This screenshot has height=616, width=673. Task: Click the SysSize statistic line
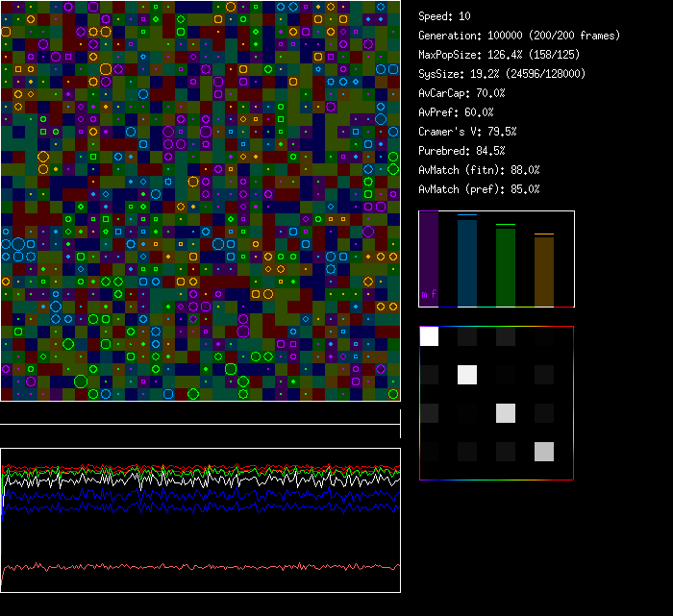coord(502,74)
